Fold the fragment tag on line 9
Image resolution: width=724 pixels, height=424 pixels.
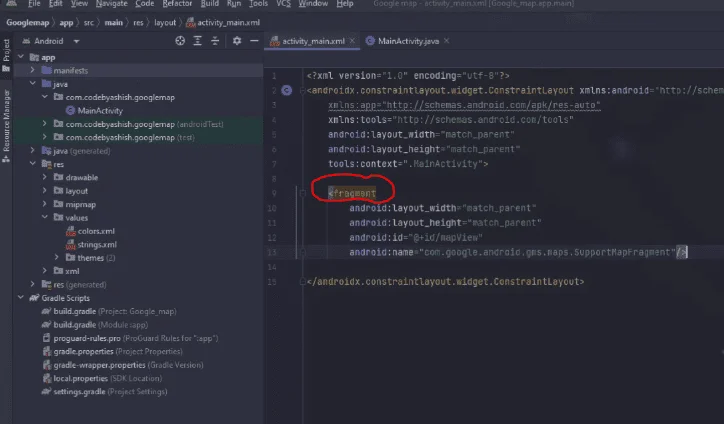pyautogui.click(x=303, y=194)
